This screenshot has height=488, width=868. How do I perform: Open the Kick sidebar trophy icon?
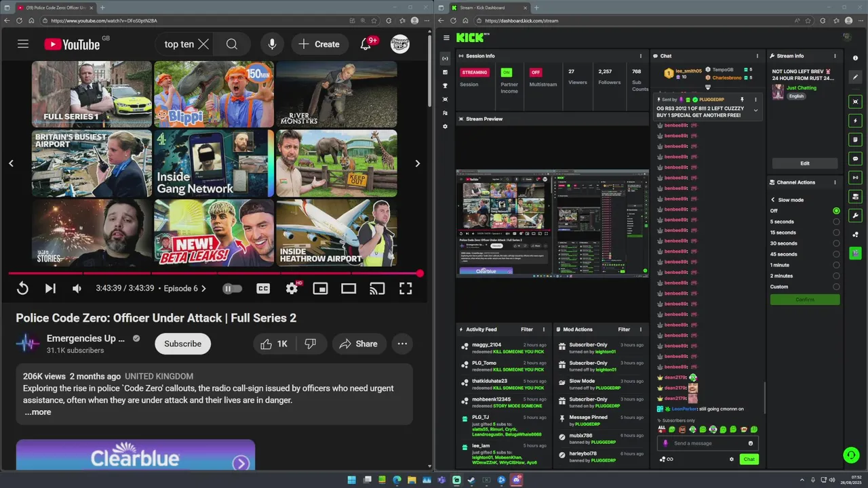(445, 86)
